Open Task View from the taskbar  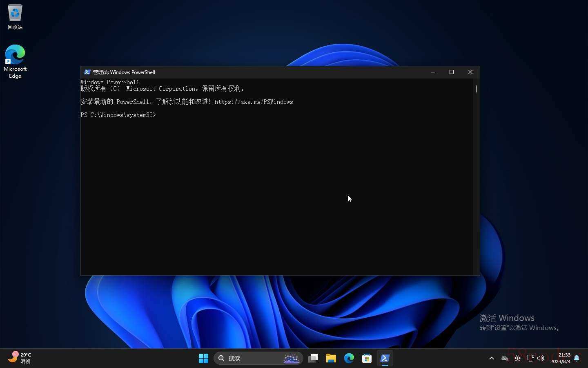tap(313, 358)
